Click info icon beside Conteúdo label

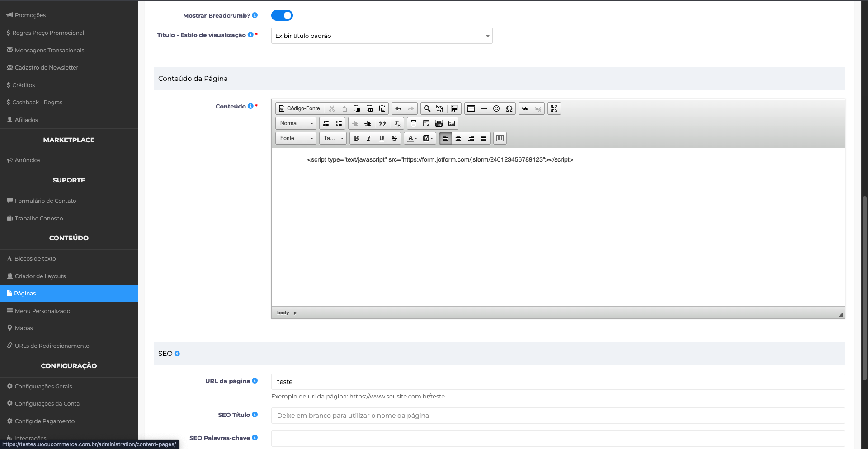click(250, 106)
